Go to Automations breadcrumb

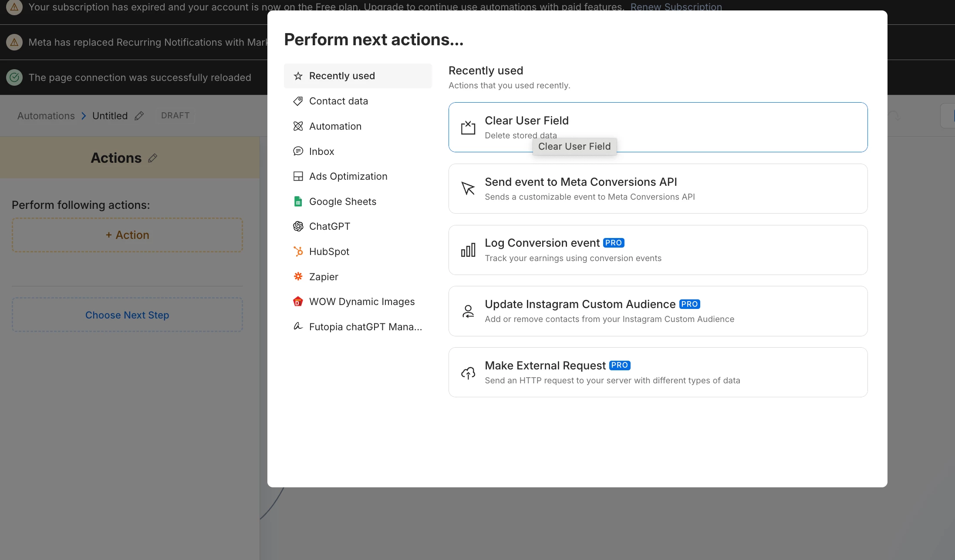[x=46, y=116]
